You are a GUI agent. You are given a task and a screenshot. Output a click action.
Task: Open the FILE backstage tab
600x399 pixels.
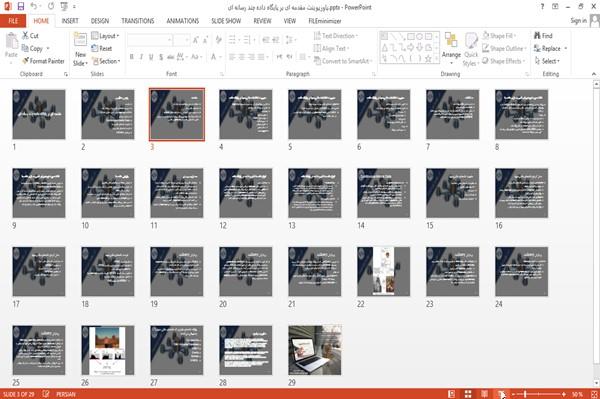pyautogui.click(x=13, y=21)
